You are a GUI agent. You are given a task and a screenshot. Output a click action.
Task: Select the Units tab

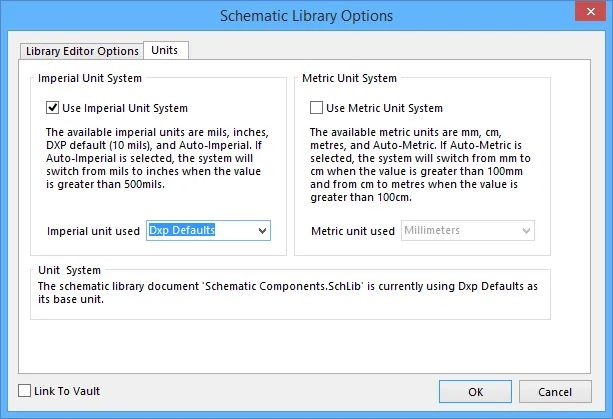pos(166,50)
